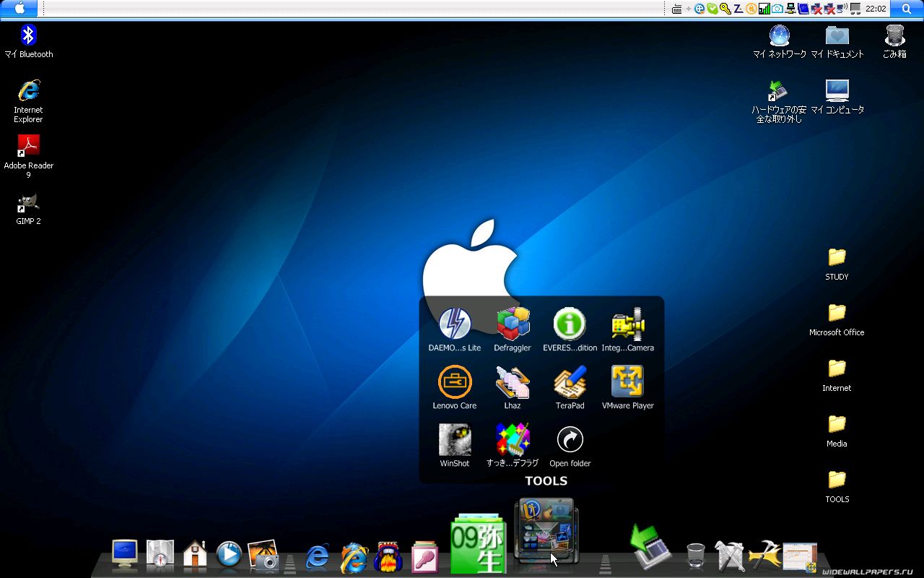Screen dimensions: 924x578
Task: Select the Microsoft Office desktop folder
Action: [837, 319]
